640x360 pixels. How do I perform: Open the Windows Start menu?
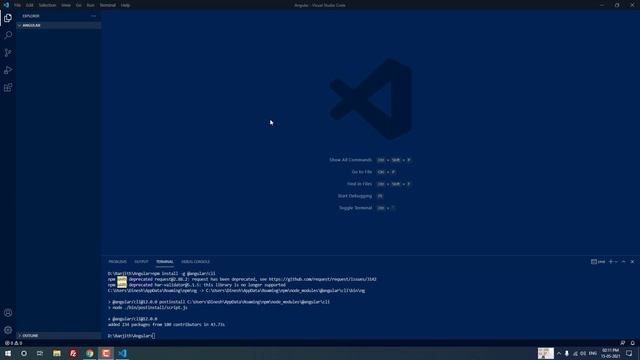[x=8, y=353]
